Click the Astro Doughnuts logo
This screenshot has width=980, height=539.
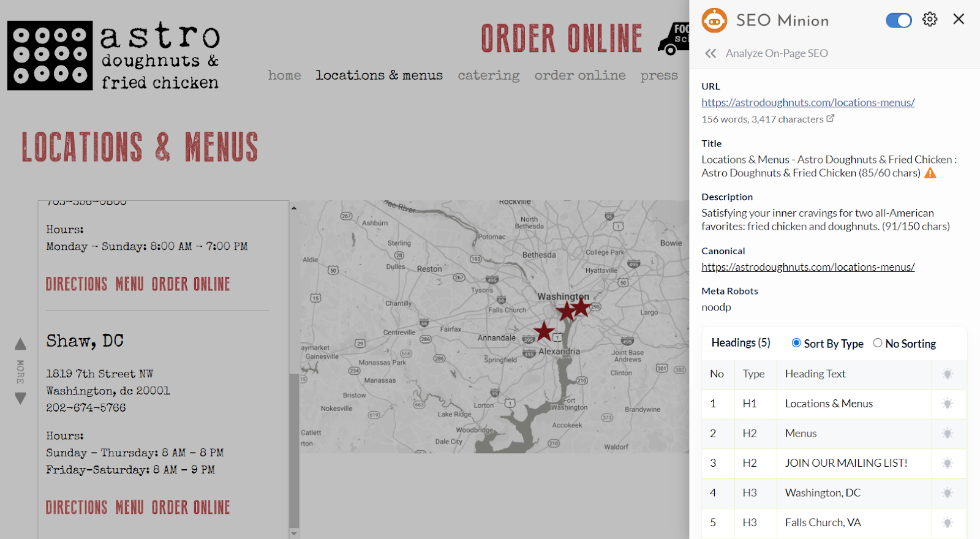click(113, 56)
